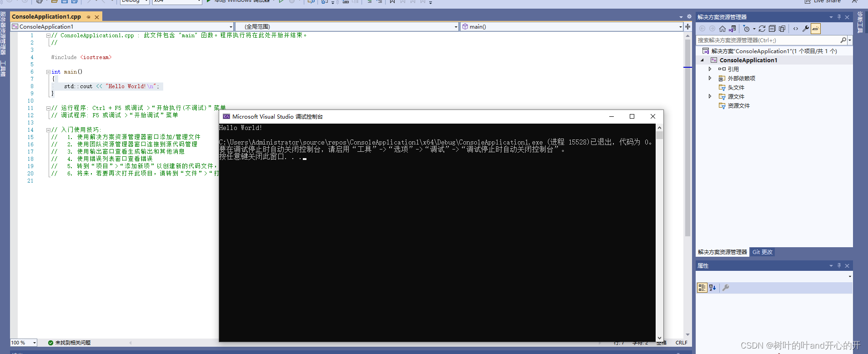868x354 pixels.
Task: Click debug console scrollbar up arrow
Action: pyautogui.click(x=659, y=128)
